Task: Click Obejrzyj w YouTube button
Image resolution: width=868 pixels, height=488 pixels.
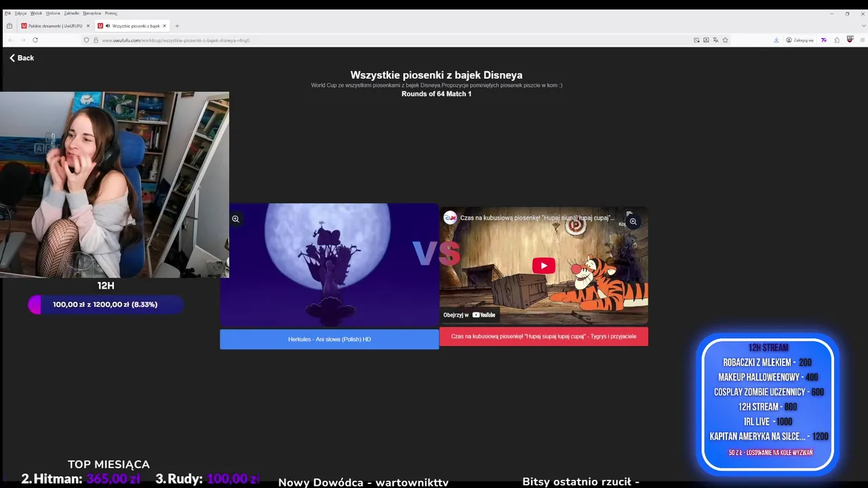Action: [x=469, y=315]
